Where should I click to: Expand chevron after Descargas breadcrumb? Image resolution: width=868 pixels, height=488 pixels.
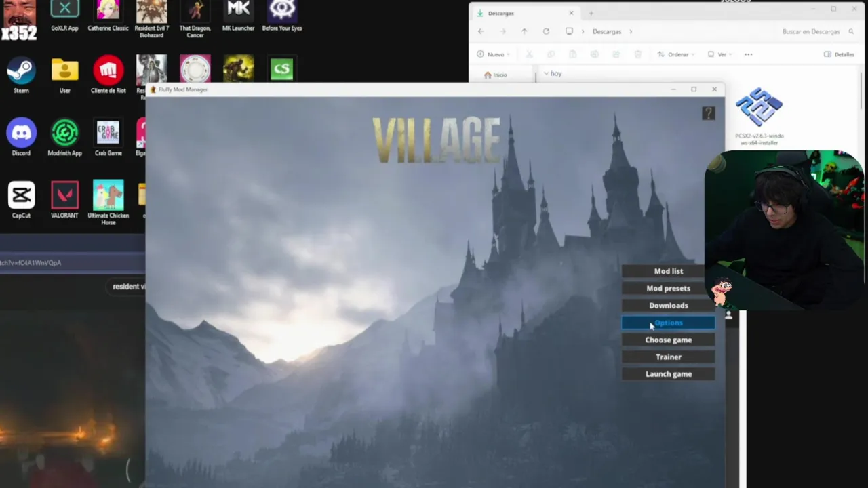click(x=631, y=31)
